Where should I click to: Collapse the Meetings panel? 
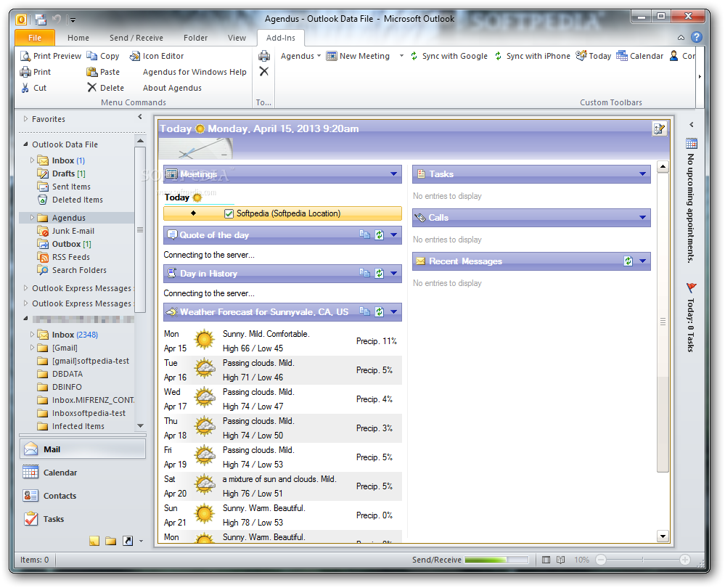[393, 174]
